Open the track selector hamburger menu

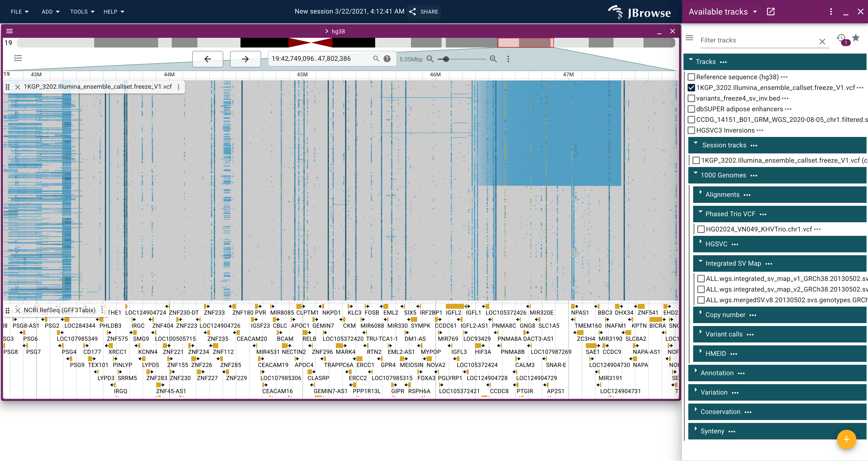coord(690,38)
